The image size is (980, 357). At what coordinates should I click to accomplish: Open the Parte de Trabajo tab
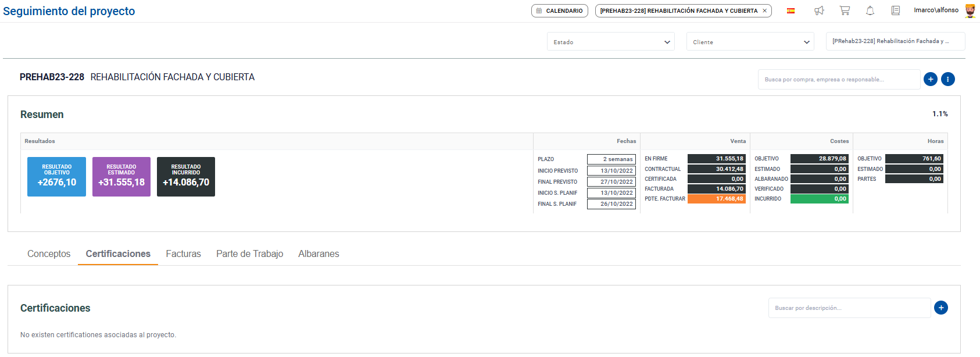[249, 254]
